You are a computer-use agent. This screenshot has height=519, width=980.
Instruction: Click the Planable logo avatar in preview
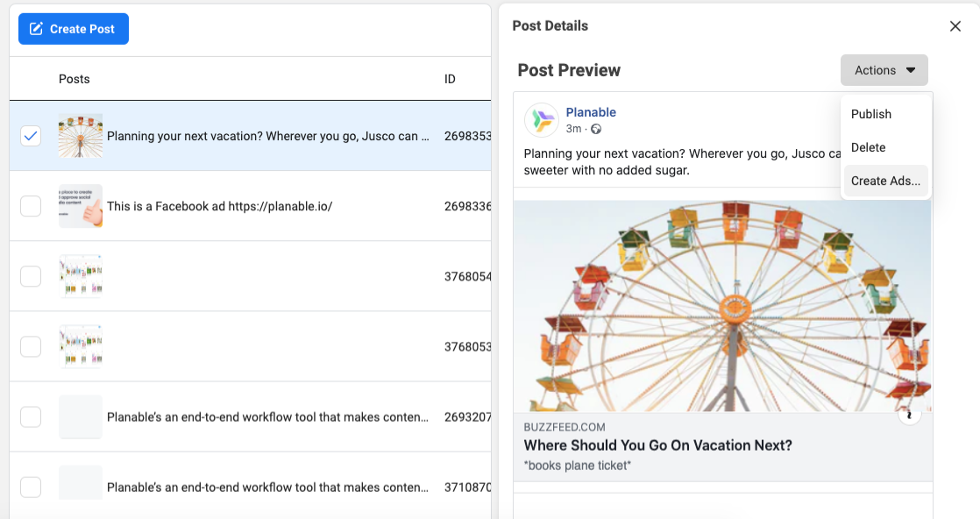click(542, 119)
